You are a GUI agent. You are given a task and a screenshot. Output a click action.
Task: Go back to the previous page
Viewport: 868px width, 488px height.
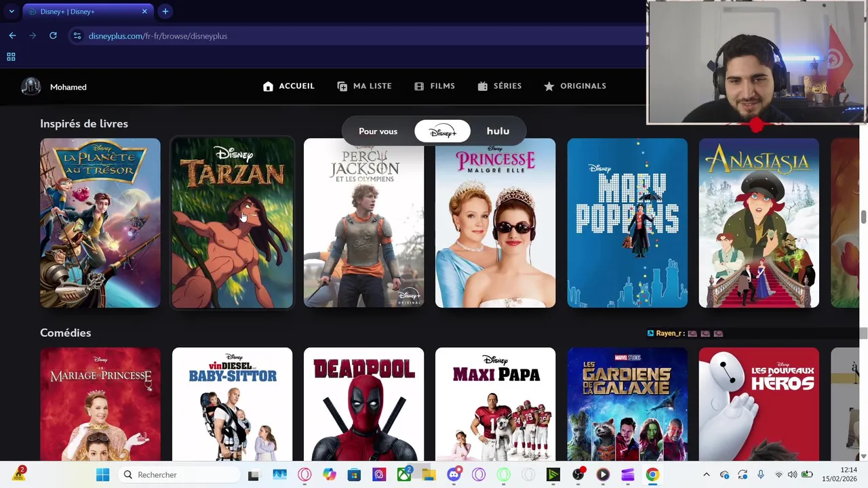pos(12,36)
